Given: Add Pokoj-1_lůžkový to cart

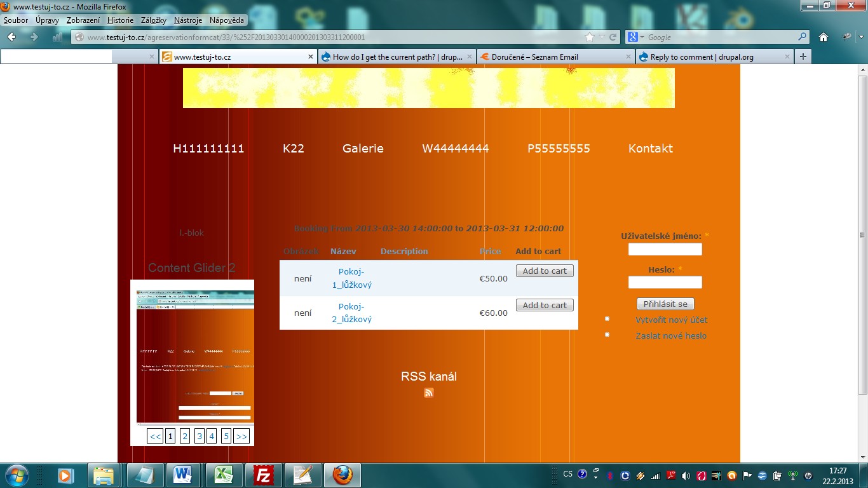Looking at the screenshot, I should coord(545,271).
